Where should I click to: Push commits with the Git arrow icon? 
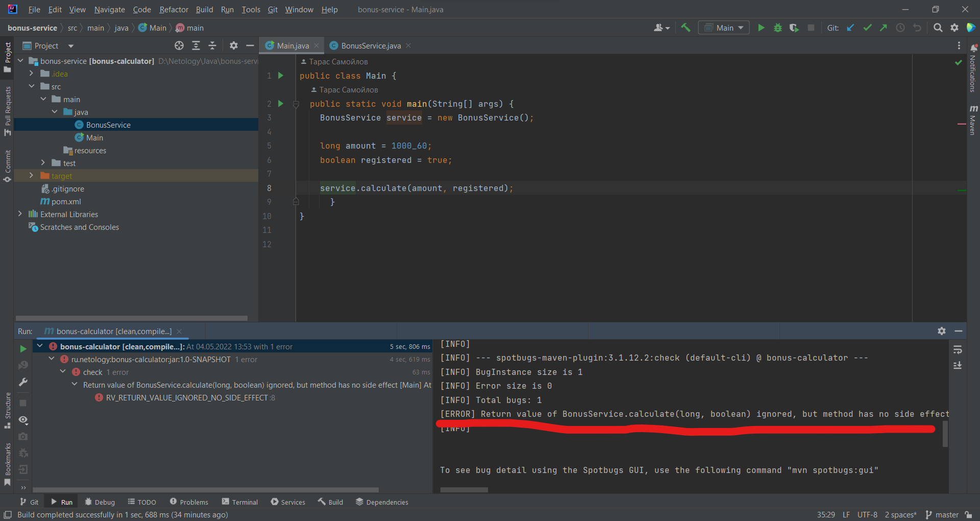(884, 28)
